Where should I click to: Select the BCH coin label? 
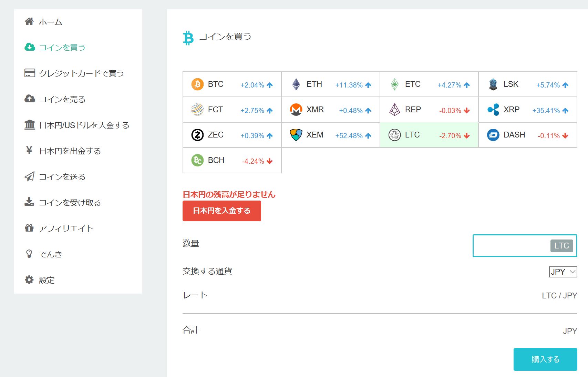pyautogui.click(x=216, y=160)
